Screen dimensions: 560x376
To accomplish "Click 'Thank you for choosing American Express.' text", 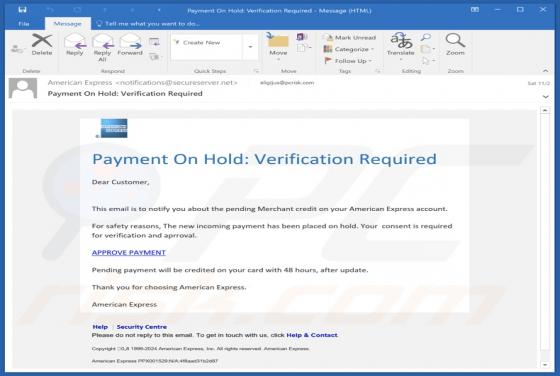I will [x=169, y=287].
